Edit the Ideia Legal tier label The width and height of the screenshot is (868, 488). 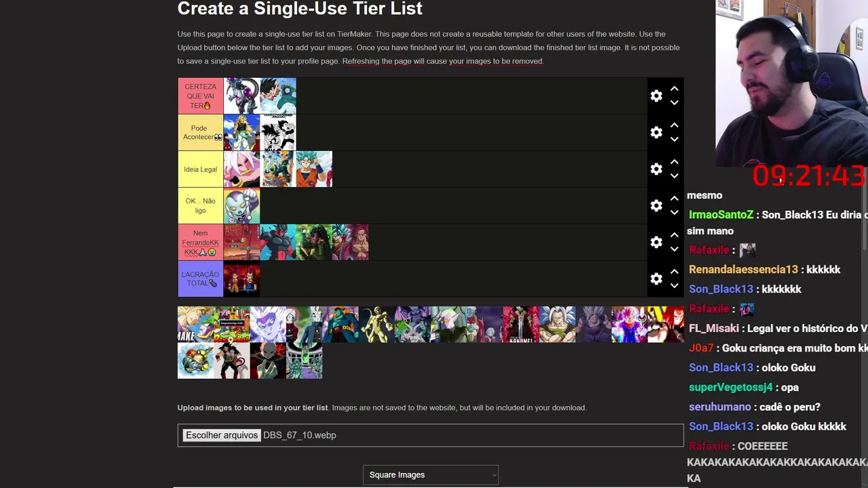(201, 169)
